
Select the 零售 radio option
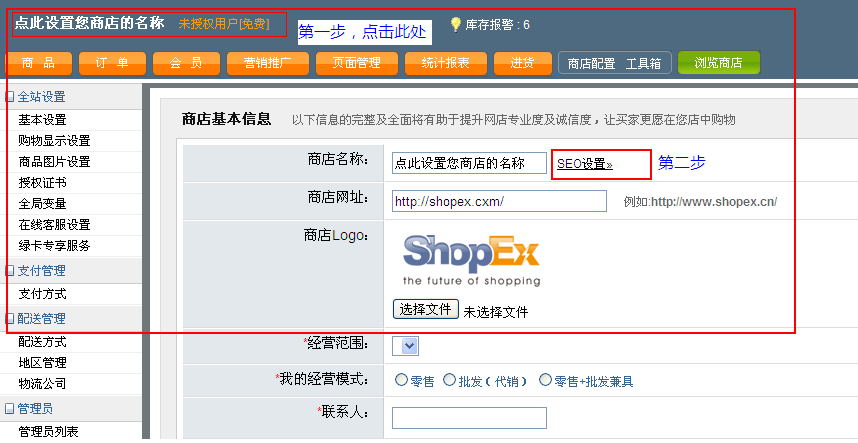click(402, 380)
